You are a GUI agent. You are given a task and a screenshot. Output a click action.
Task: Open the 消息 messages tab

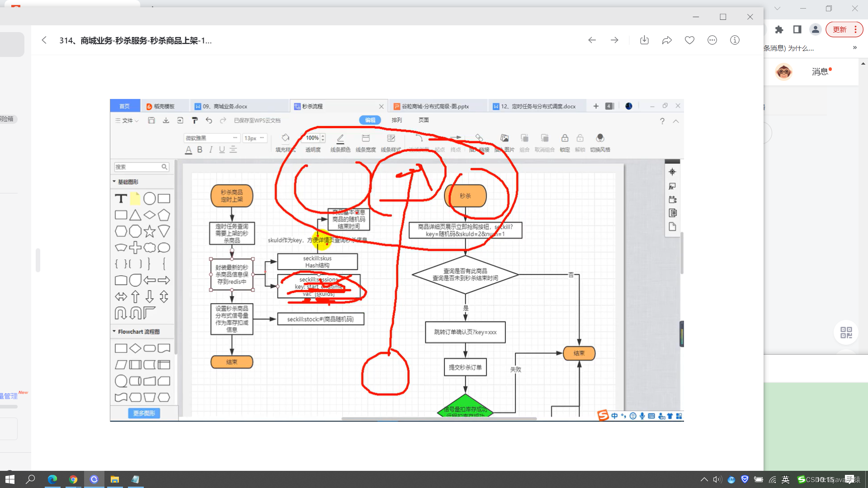click(820, 71)
